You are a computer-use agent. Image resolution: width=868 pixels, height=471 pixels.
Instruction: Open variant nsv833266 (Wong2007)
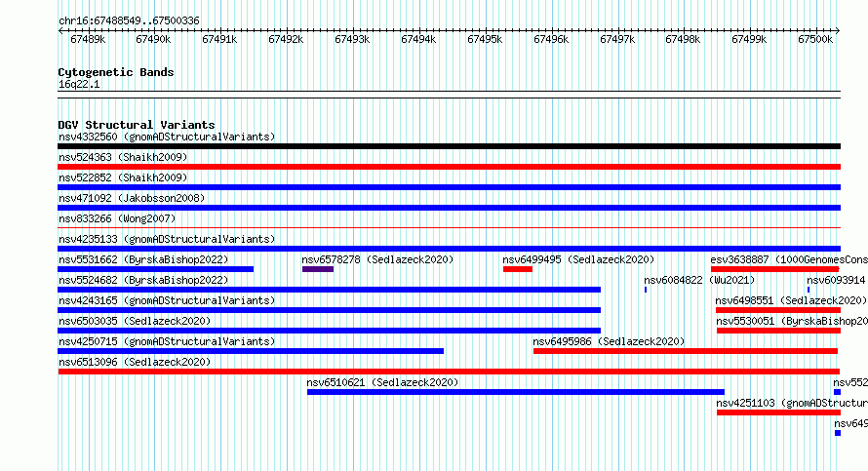[x=117, y=218]
